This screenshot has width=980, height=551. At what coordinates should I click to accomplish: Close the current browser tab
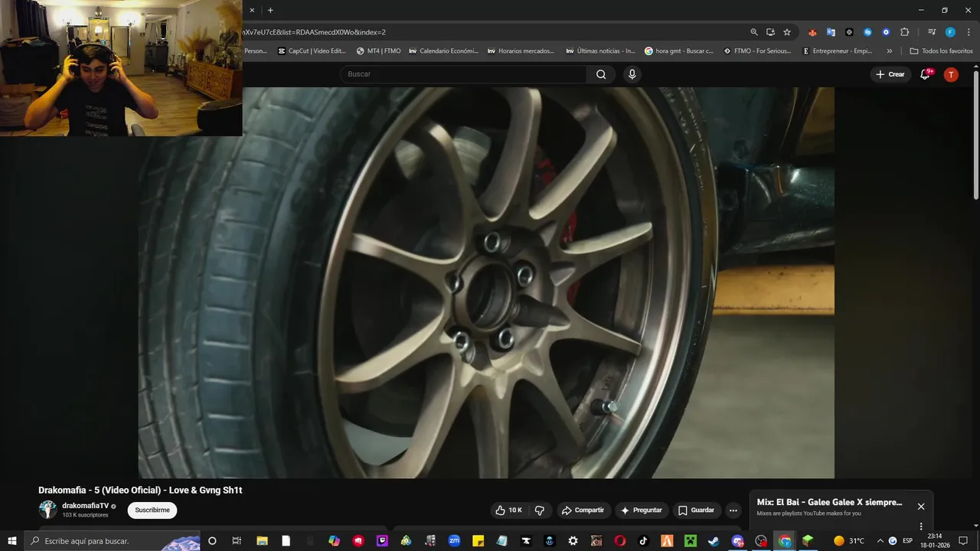click(x=252, y=10)
